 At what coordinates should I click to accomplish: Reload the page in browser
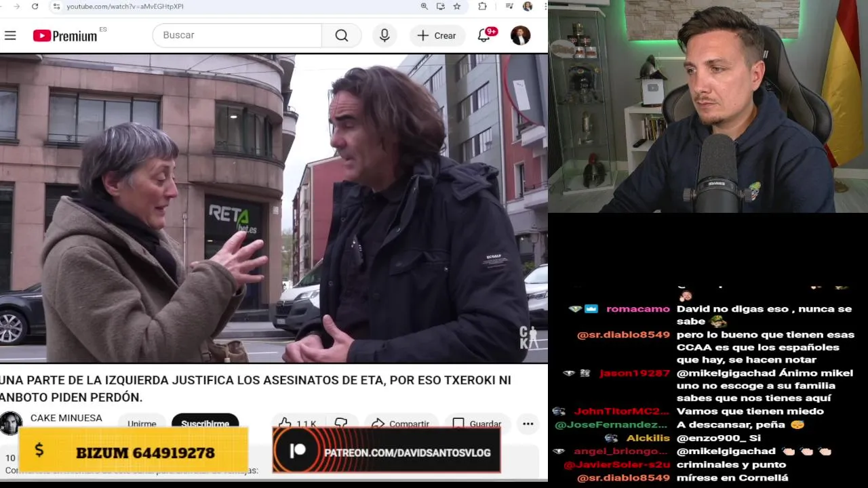(x=35, y=6)
